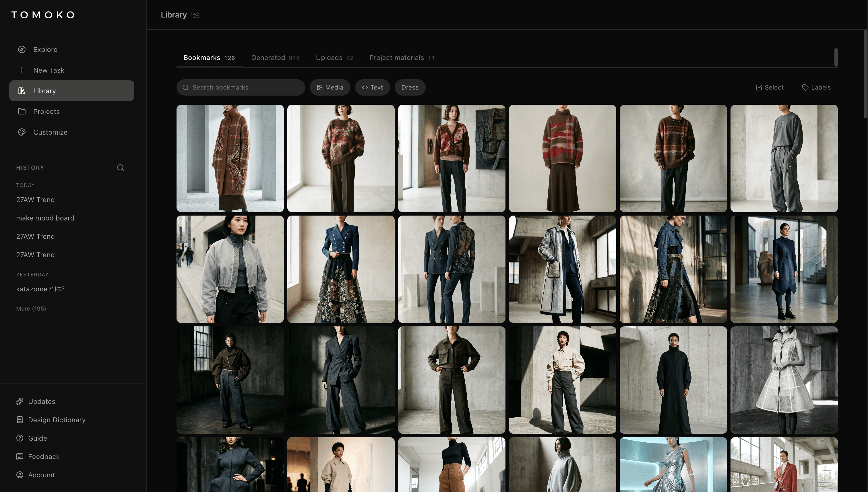This screenshot has width=868, height=492.
Task: Click the Design Dictionary book icon
Action: (x=20, y=420)
